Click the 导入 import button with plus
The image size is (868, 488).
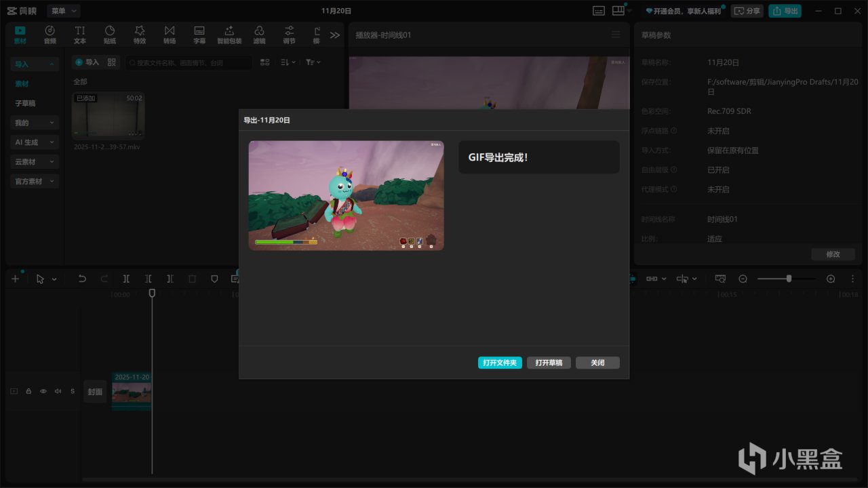pos(87,62)
